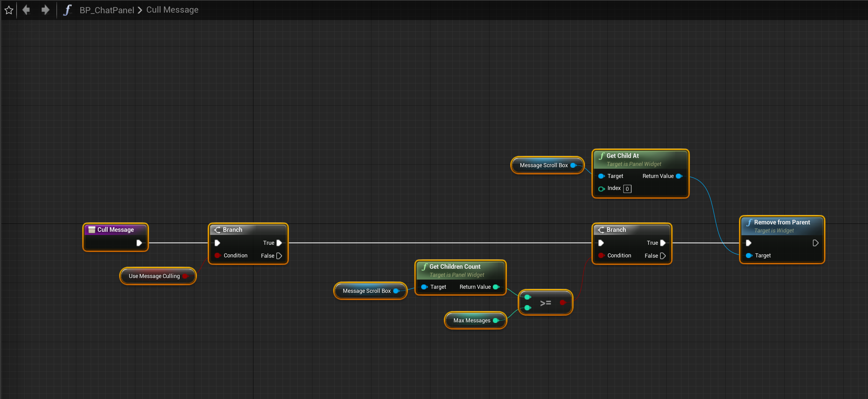Click the back navigation arrow
Viewport: 868px width, 399px height.
[x=26, y=10]
